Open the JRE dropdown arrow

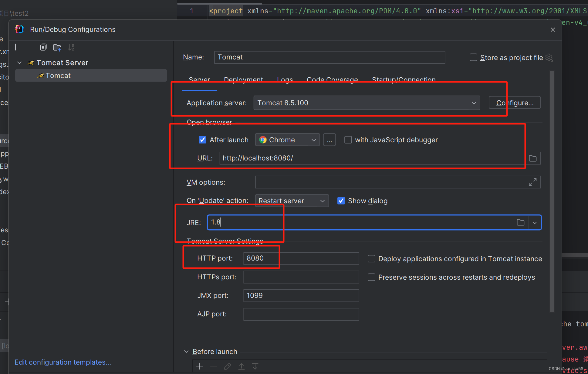click(x=535, y=223)
